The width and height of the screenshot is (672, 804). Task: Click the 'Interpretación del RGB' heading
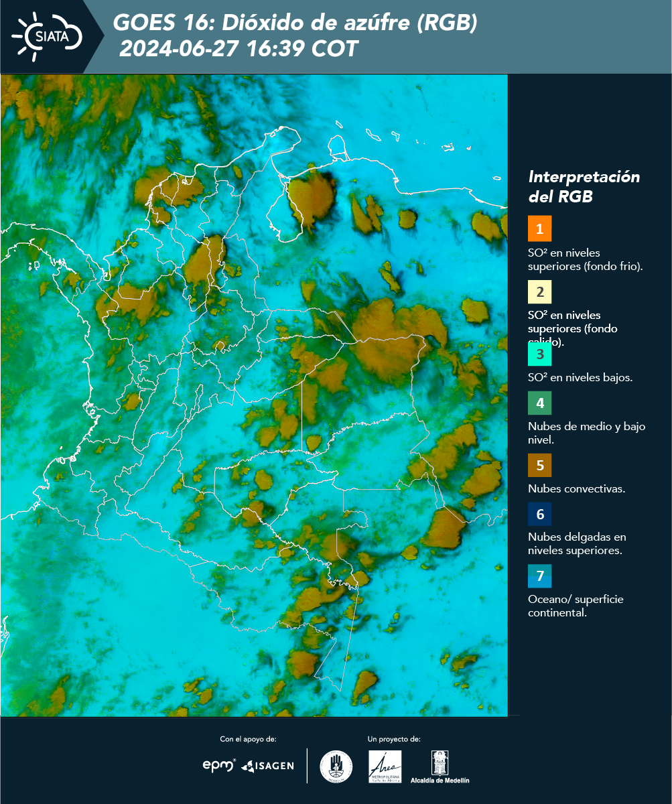[584, 187]
